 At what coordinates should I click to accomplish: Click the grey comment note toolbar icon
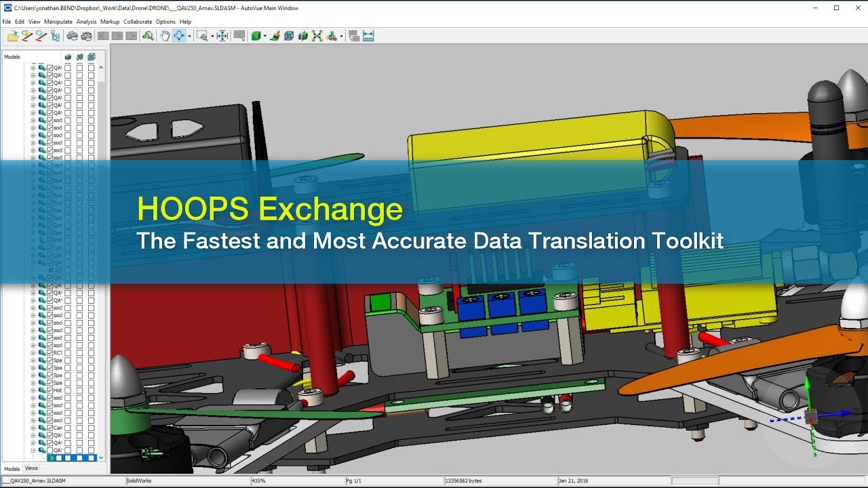[239, 36]
